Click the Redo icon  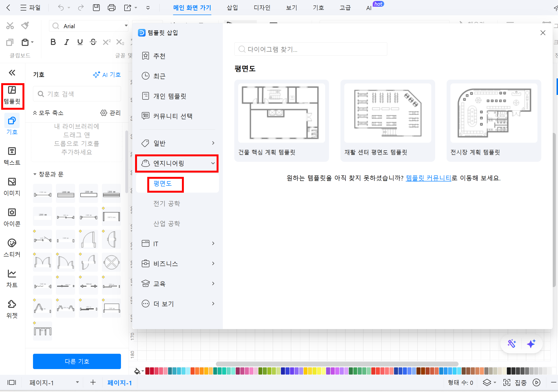[x=81, y=8]
